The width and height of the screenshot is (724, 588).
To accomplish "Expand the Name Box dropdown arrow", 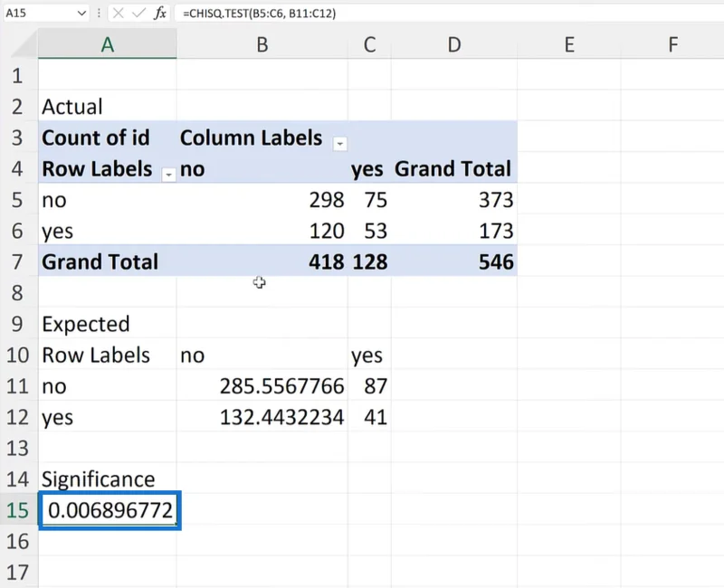I will point(81,14).
